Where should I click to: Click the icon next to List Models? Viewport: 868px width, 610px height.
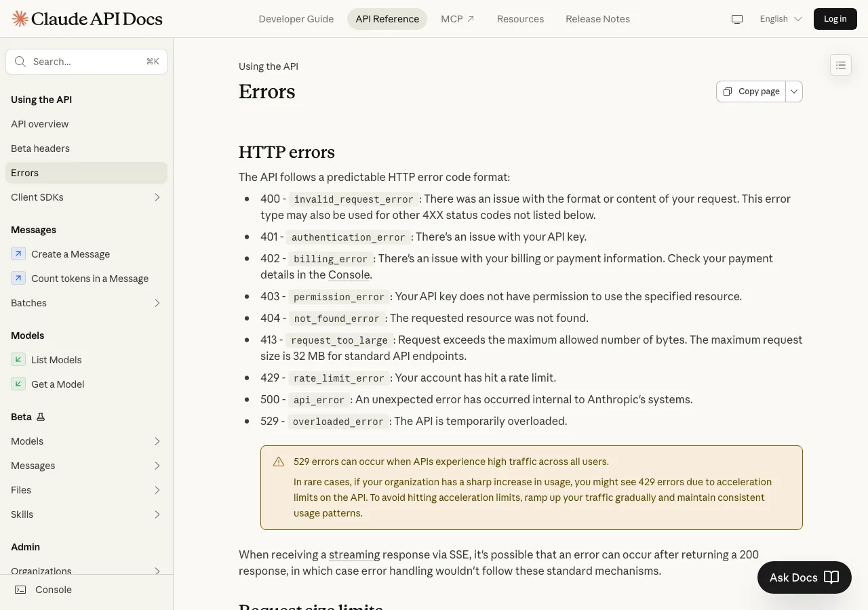tap(18, 360)
